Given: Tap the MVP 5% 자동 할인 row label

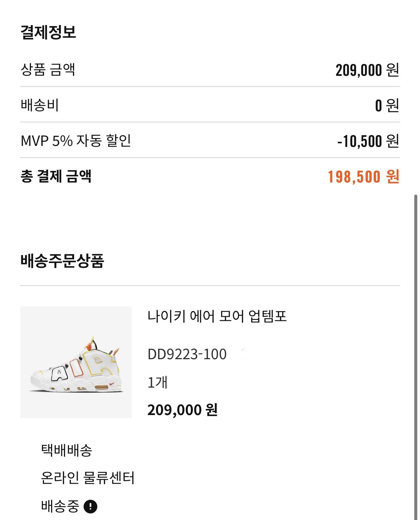Looking at the screenshot, I should coord(76,140).
